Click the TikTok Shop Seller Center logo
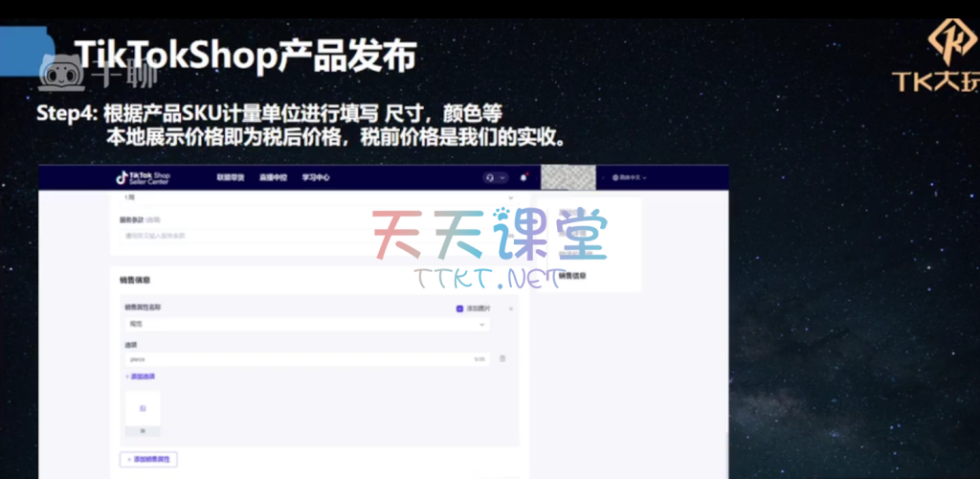The image size is (980, 479). (x=142, y=177)
